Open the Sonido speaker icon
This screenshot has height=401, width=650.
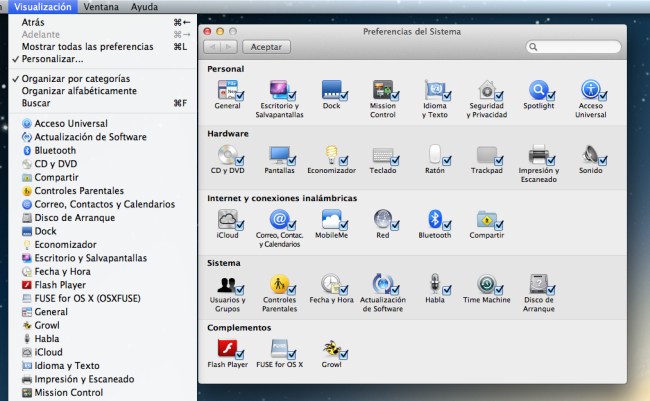tap(591, 155)
